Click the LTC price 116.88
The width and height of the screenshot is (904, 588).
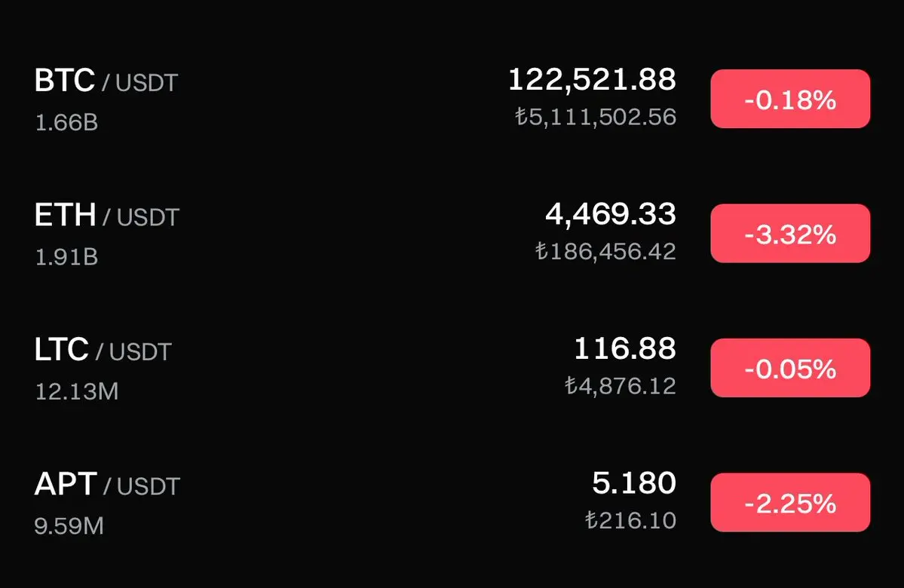point(625,348)
